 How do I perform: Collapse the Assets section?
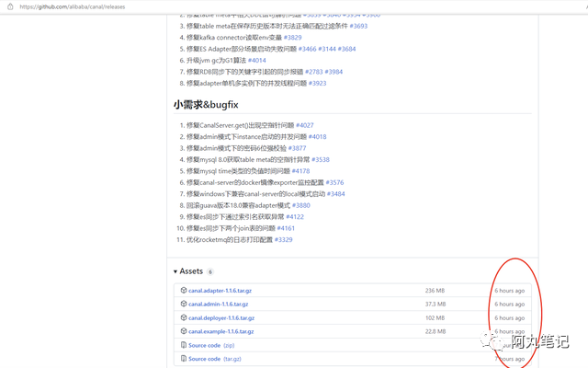coord(175,271)
